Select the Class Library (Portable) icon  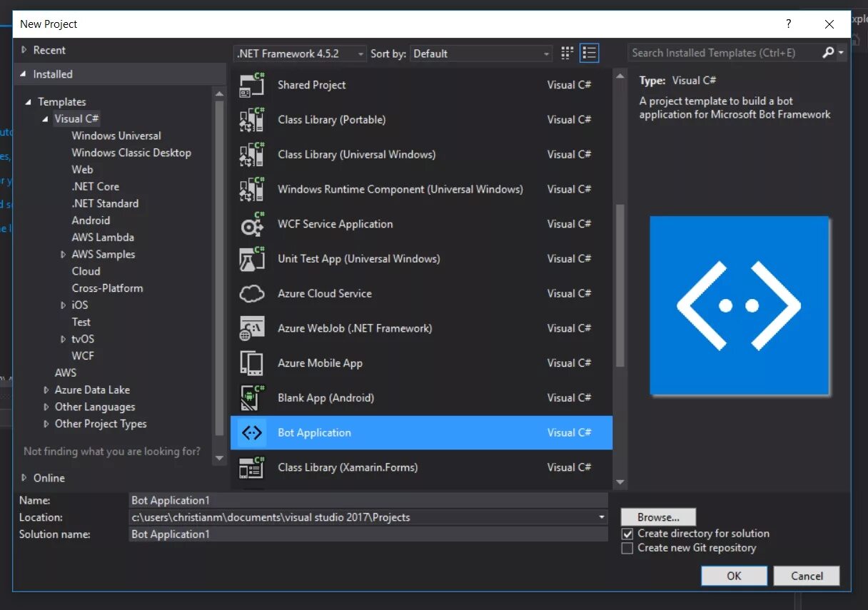tap(251, 120)
